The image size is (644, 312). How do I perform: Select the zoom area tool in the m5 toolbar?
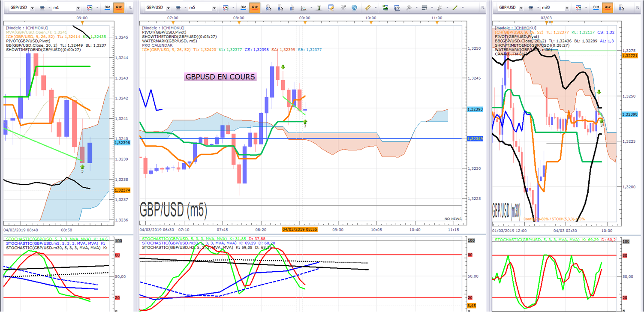pyautogui.click(x=304, y=7)
